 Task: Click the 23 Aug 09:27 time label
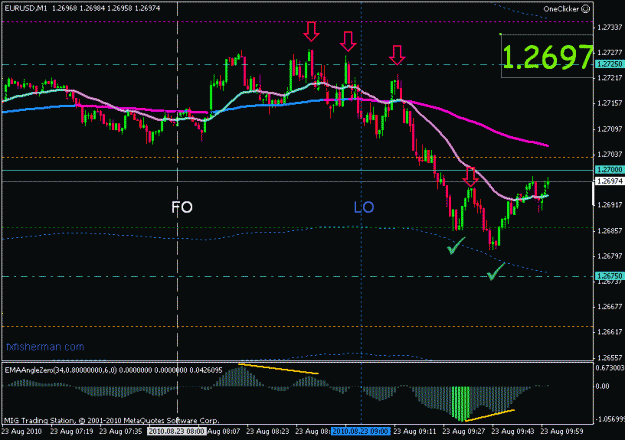click(x=464, y=431)
